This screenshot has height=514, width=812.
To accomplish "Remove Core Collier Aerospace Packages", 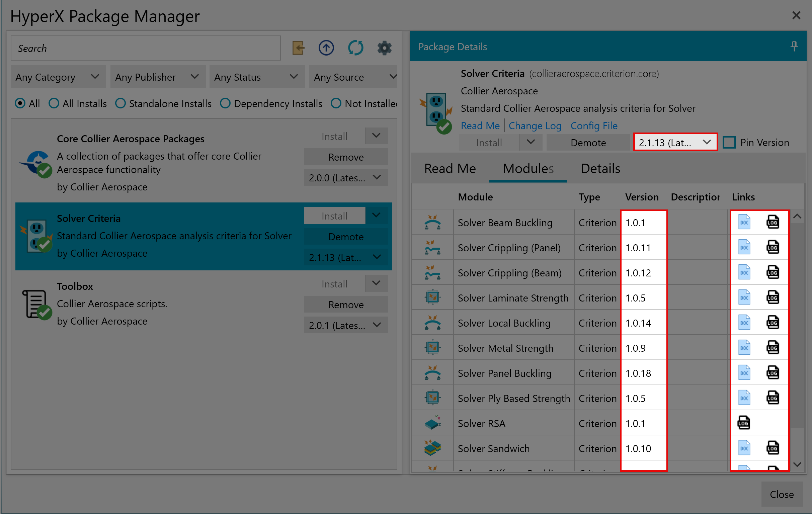I will [346, 157].
